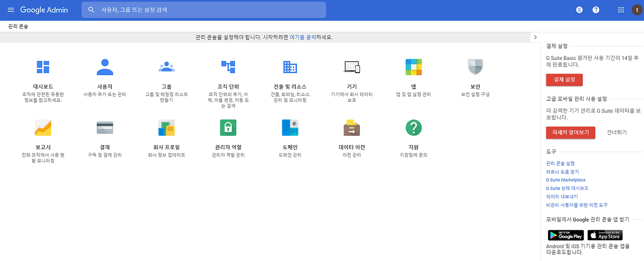Open the help question mark icon
This screenshot has height=261, width=644.
coord(596,10)
